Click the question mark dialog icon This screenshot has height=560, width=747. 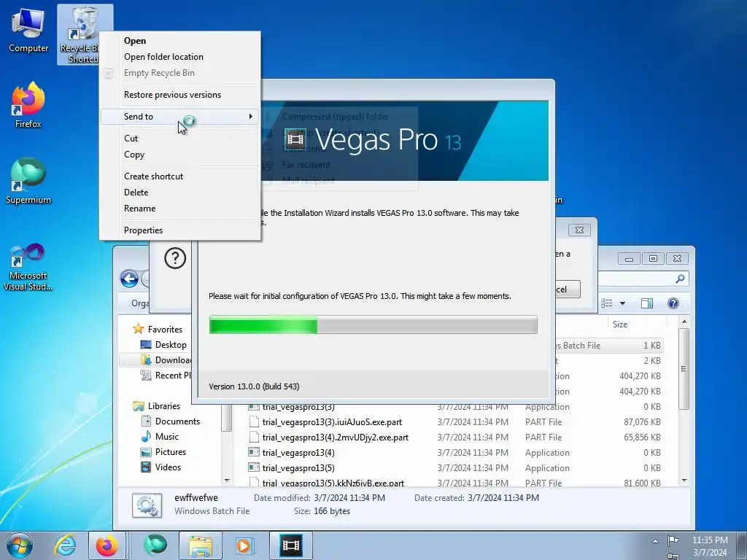(x=175, y=259)
